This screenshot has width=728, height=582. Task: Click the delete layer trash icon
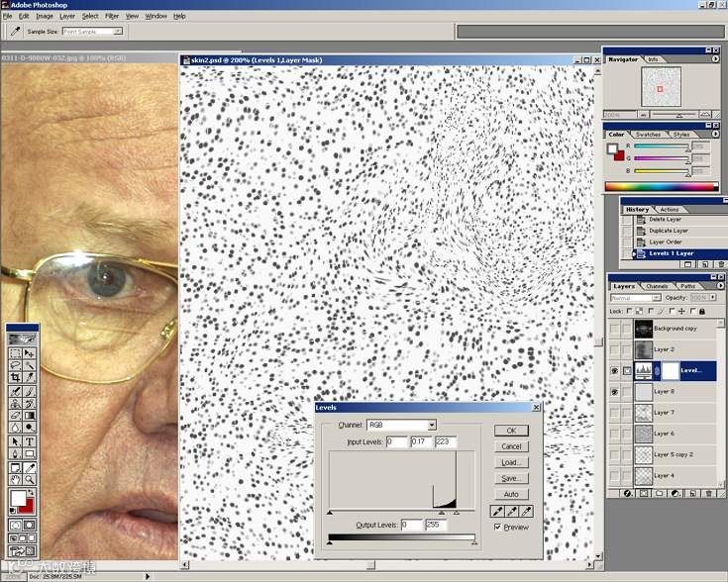(x=708, y=493)
